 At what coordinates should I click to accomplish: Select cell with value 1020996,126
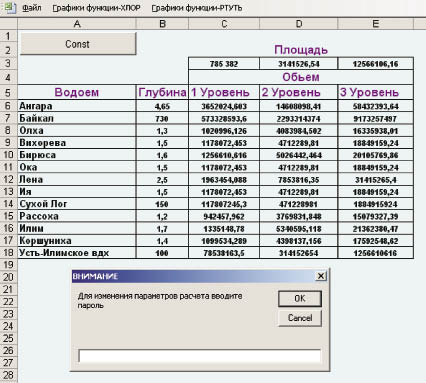pos(224,131)
